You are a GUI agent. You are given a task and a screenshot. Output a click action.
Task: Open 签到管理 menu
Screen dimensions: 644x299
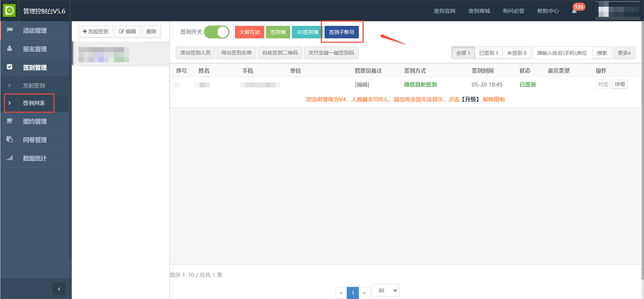tap(34, 67)
